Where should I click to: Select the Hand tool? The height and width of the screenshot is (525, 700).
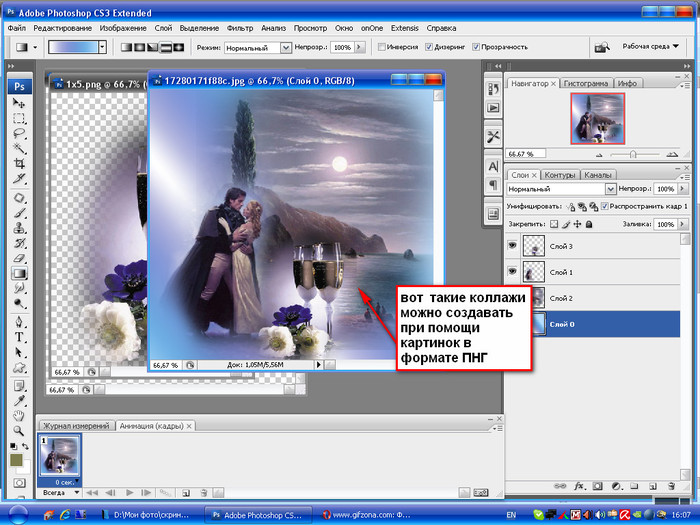[x=19, y=416]
